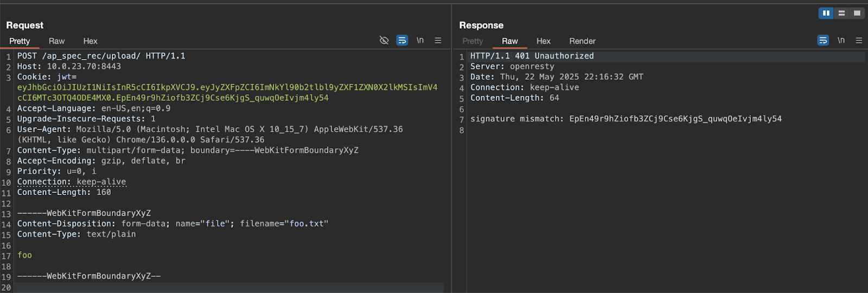The height and width of the screenshot is (293, 868).
Task: Select the Pretty tab in Response
Action: (x=473, y=41)
